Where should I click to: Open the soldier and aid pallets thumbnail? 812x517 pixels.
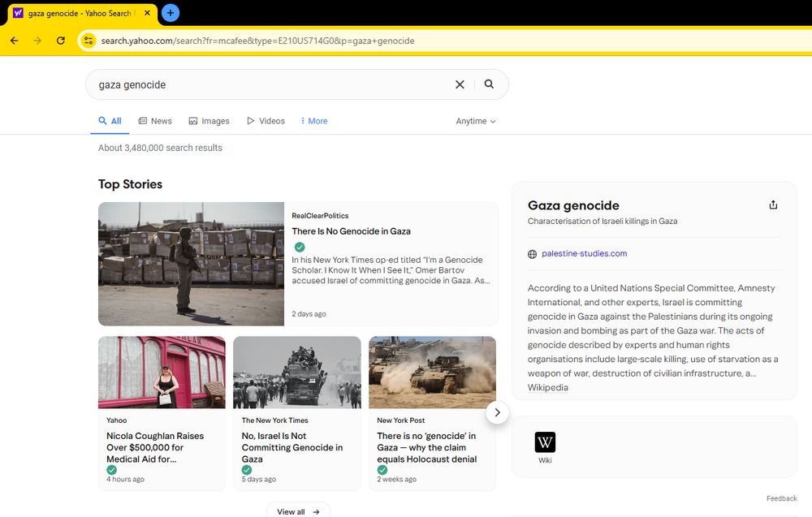(191, 264)
